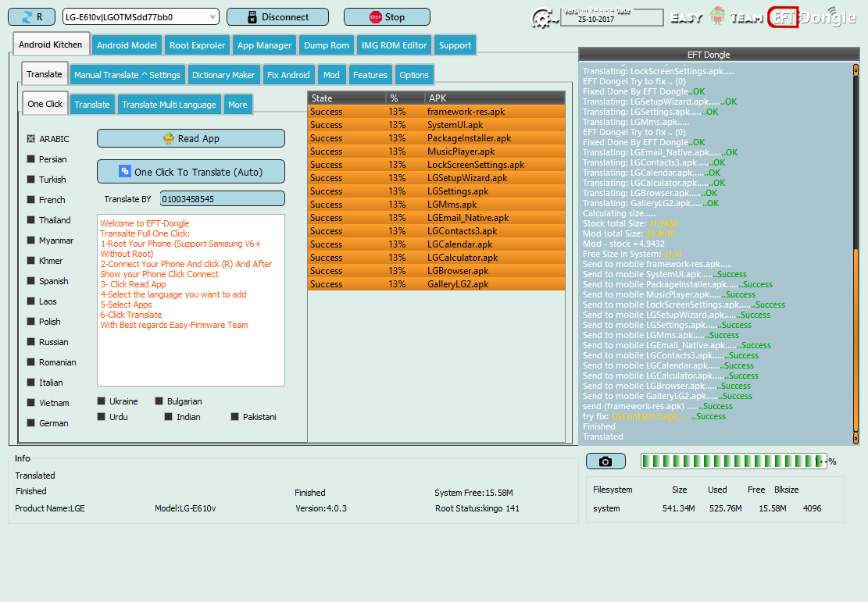Enable the Pakistani language checkbox
The width and height of the screenshot is (868, 602).
click(234, 417)
